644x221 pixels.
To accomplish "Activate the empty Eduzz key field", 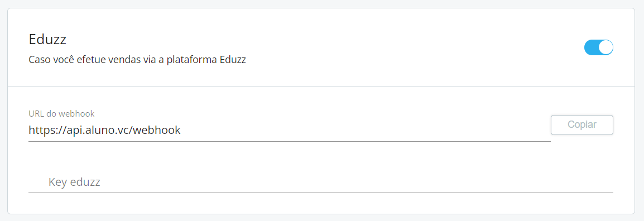I will [x=321, y=182].
